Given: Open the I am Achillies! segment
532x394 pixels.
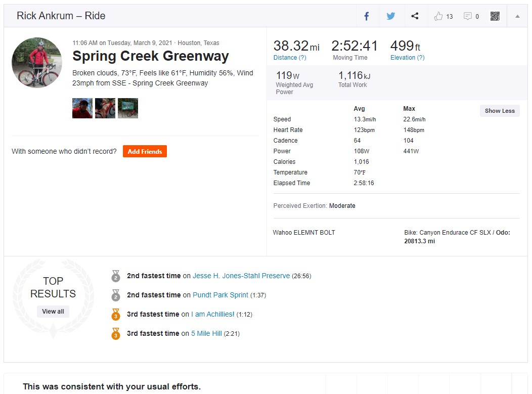Looking at the screenshot, I should pyautogui.click(x=213, y=314).
